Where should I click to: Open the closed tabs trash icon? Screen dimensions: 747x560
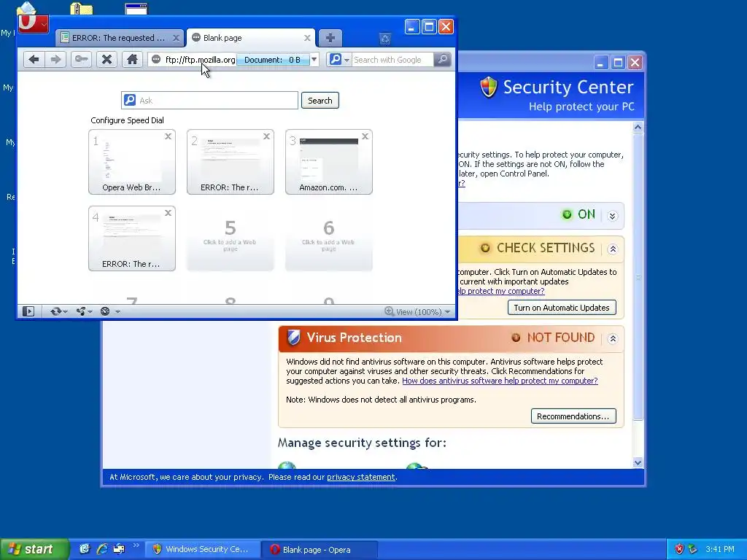385,39
